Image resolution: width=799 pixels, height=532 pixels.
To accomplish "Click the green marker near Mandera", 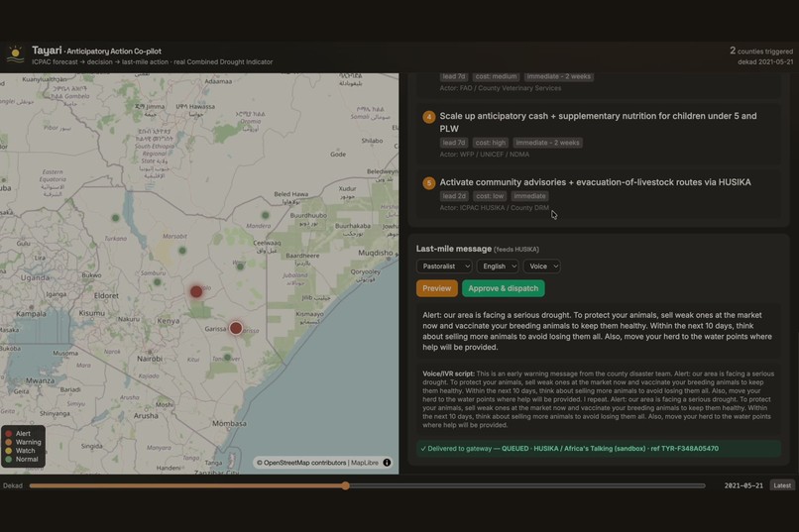I will coord(265,215).
